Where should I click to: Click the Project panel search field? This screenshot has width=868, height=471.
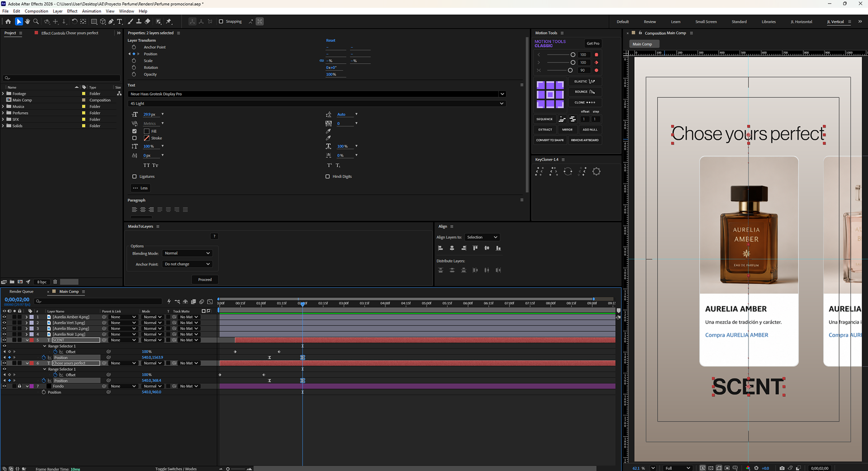tap(61, 78)
